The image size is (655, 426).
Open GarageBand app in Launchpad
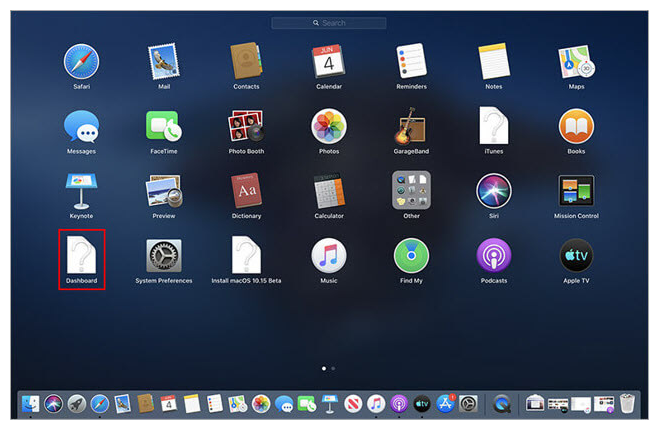[x=411, y=126]
